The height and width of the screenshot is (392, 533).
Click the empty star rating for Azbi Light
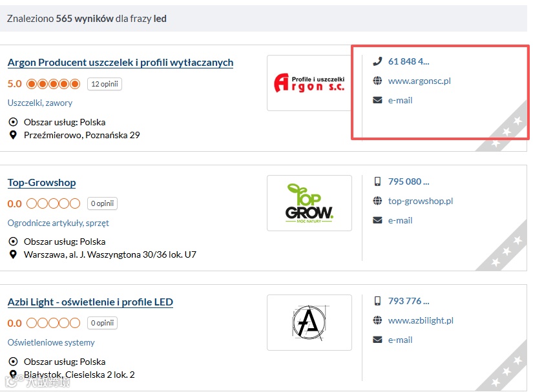(54, 323)
